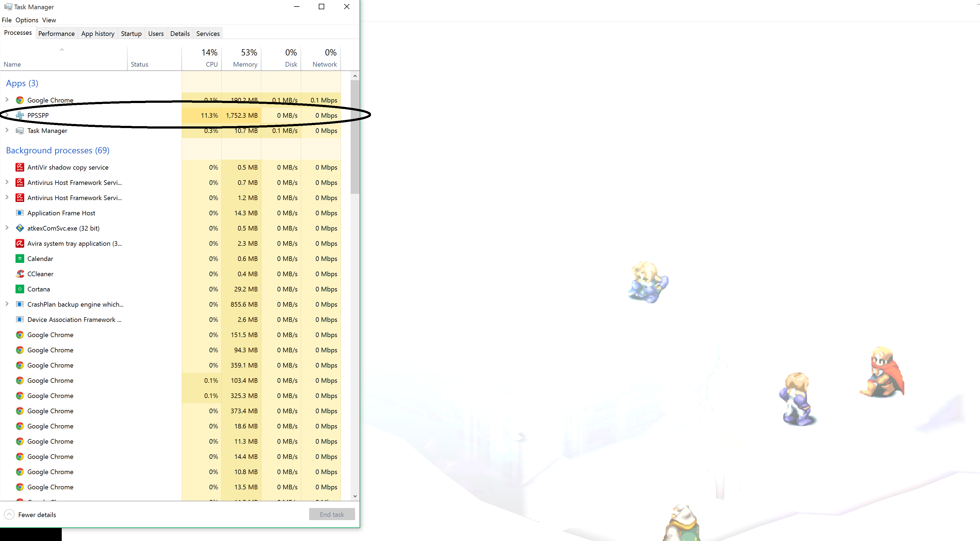Expand the Task Manager app entry
980x541 pixels.
[7, 130]
